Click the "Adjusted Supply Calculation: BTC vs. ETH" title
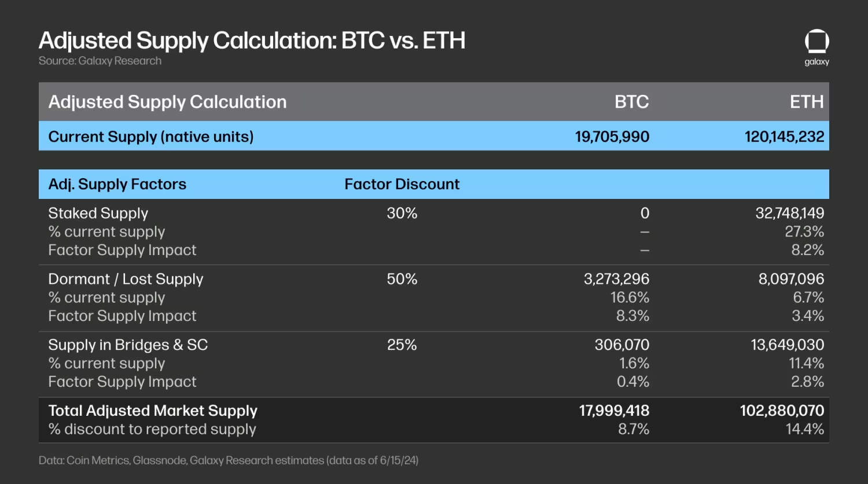Viewport: 868px width, 484px height. click(252, 40)
